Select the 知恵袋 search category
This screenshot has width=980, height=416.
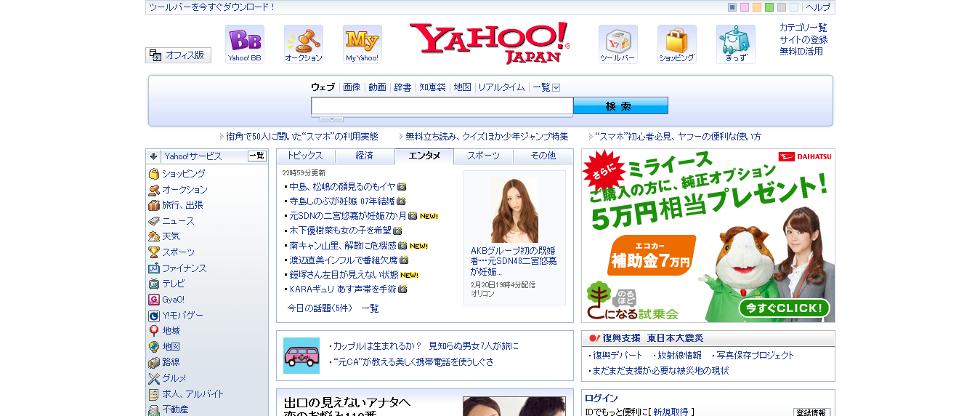(x=433, y=87)
